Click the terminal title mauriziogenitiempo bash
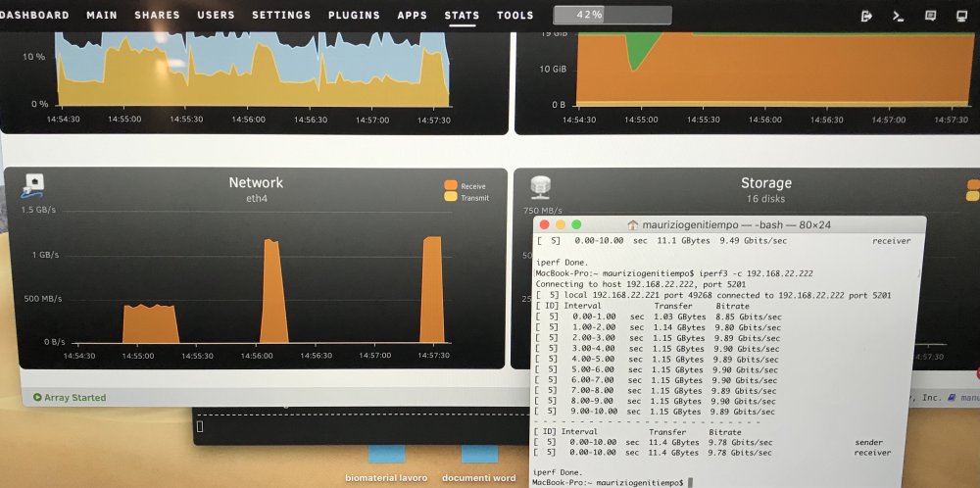Image resolution: width=980 pixels, height=488 pixels. pyautogui.click(x=737, y=225)
